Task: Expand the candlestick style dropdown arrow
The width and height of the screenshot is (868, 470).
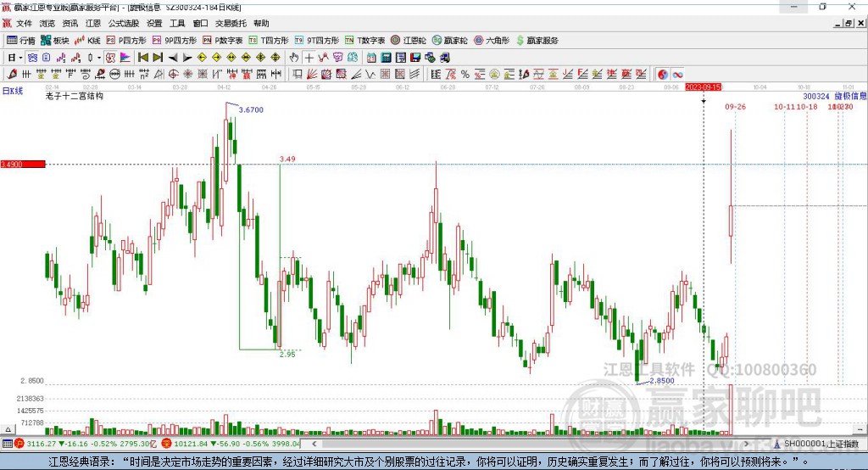Action: (99, 58)
